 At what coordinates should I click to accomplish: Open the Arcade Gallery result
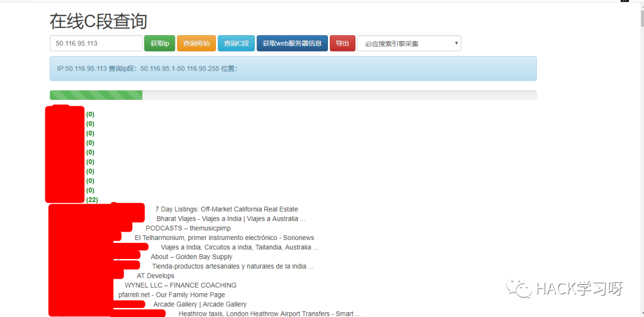tap(200, 304)
